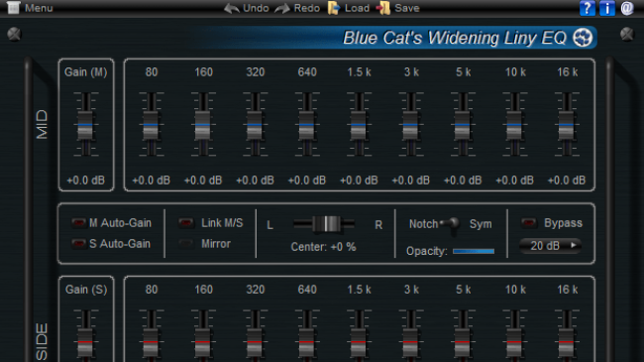
Task: Enable S Auto-Gain toggle
Action: click(78, 244)
